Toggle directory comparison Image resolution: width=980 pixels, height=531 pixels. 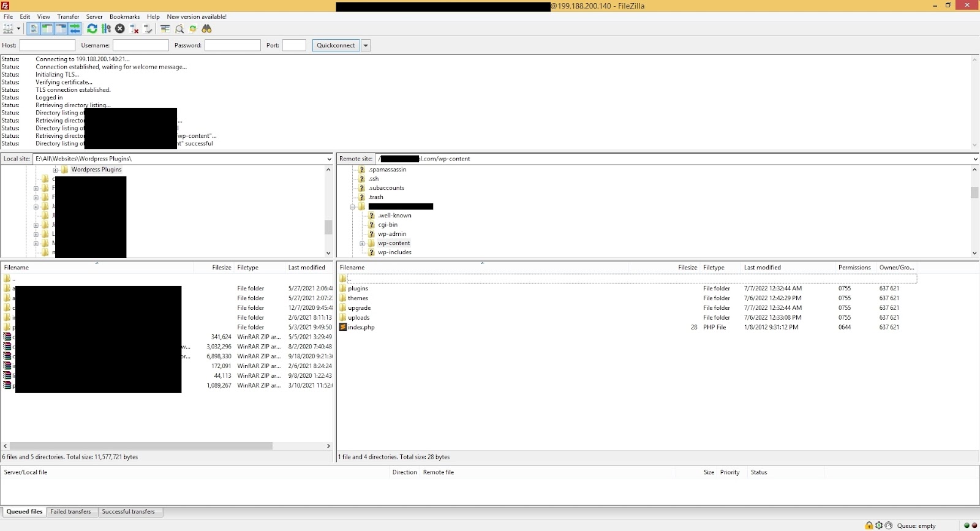tap(179, 29)
